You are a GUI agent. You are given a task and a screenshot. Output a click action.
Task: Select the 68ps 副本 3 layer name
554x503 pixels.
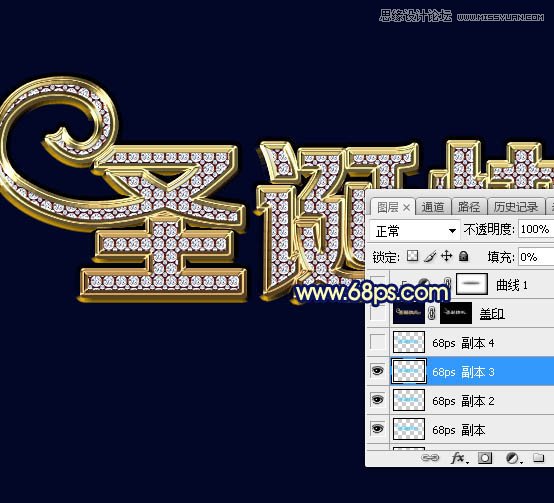[x=463, y=372]
